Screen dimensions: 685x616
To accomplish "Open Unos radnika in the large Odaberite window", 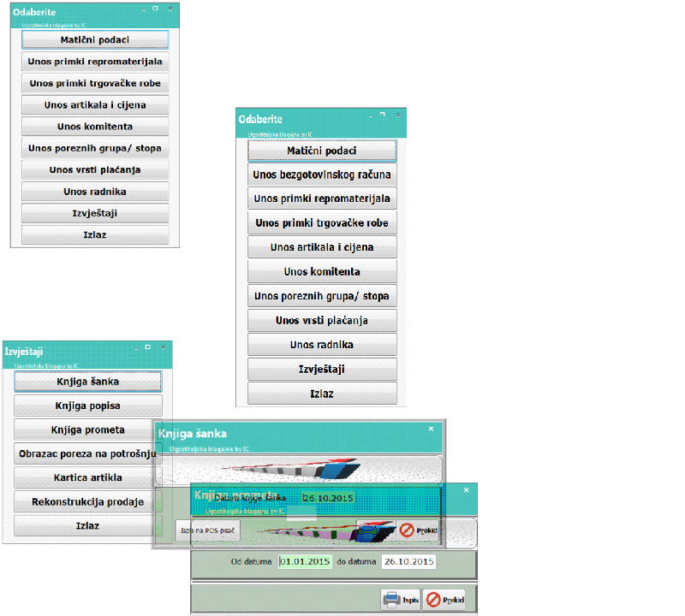I will [322, 345].
